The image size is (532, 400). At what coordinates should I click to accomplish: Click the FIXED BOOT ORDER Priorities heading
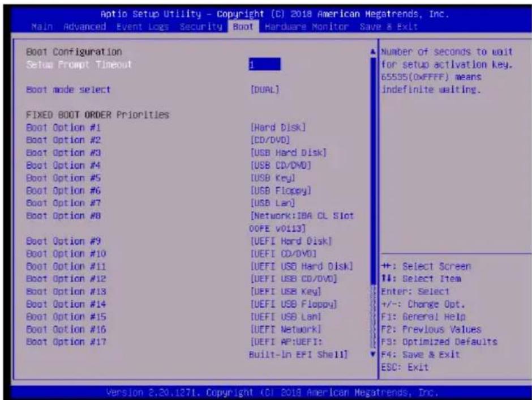pyautogui.click(x=97, y=115)
